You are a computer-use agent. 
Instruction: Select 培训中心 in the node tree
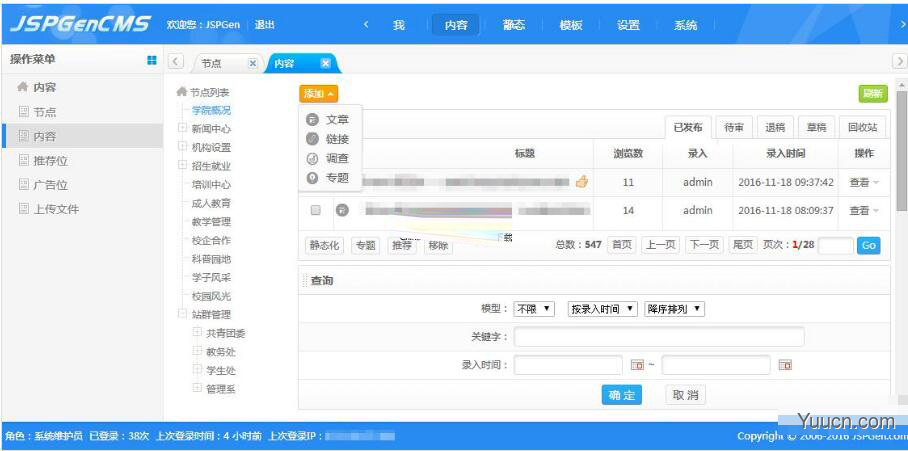click(211, 184)
